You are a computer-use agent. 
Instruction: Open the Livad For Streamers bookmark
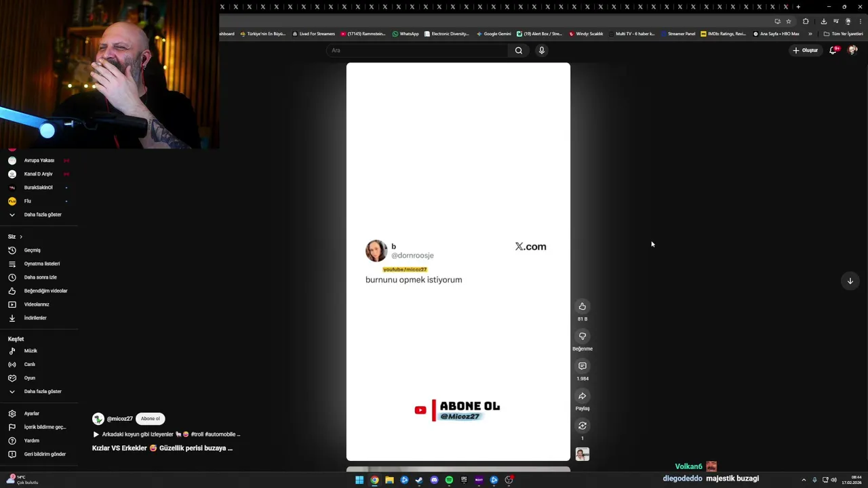(x=313, y=34)
